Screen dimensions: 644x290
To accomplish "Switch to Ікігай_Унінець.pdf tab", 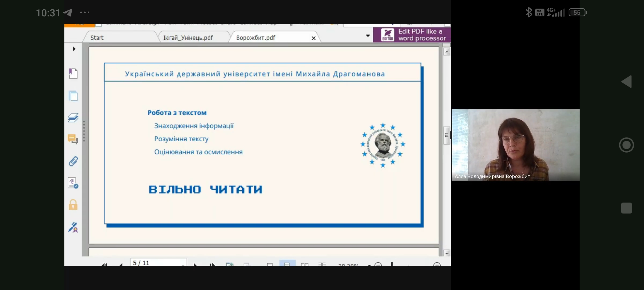I will (188, 38).
